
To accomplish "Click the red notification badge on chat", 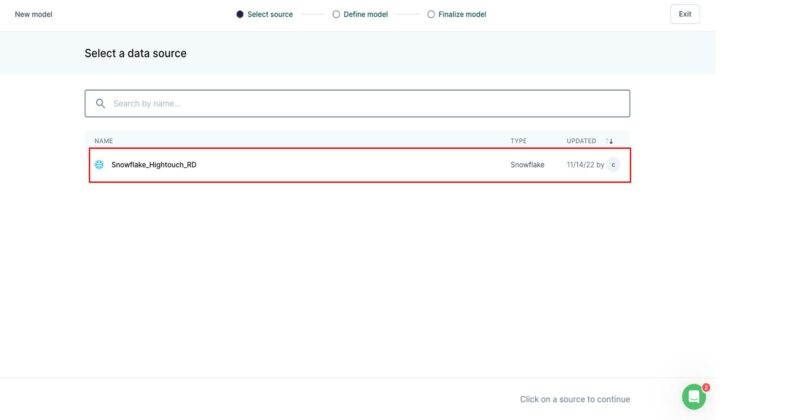I will click(706, 387).
